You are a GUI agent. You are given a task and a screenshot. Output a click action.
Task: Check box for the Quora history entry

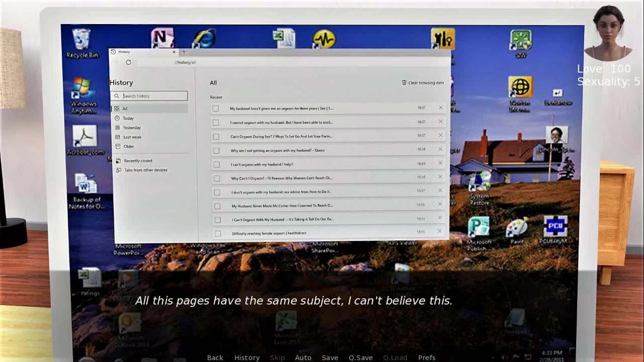click(x=216, y=150)
